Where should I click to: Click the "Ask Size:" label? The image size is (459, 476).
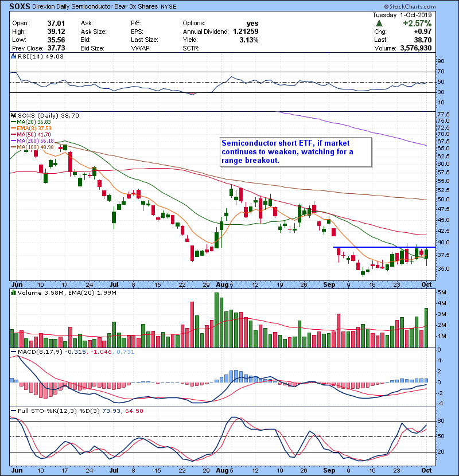point(94,32)
